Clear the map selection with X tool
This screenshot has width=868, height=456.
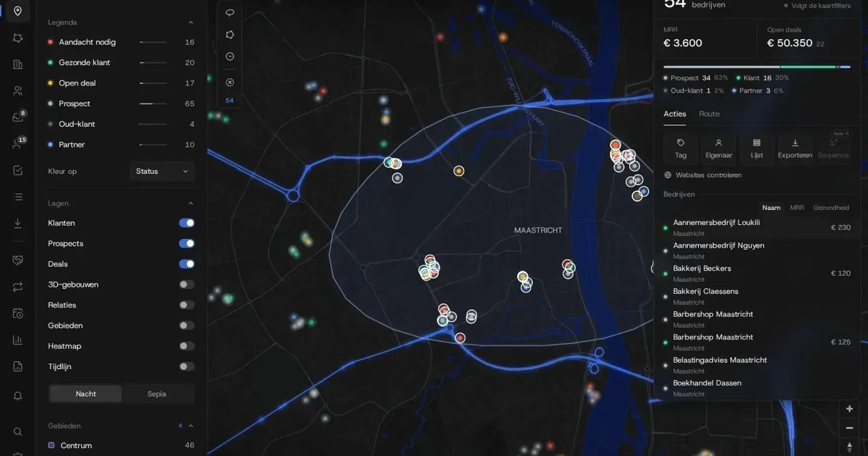[230, 83]
